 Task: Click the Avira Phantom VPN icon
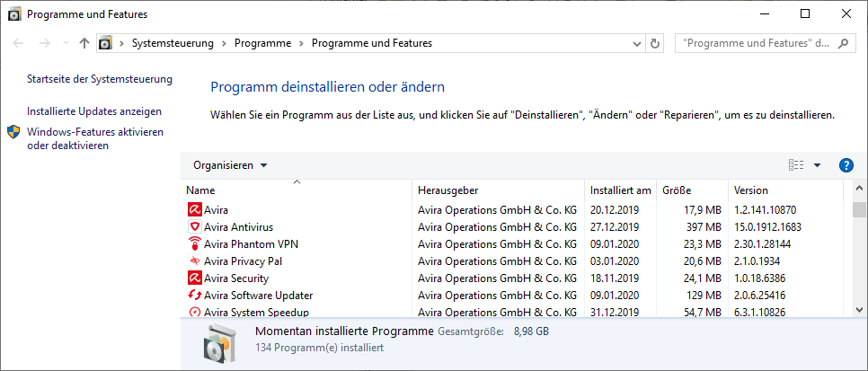coord(194,244)
